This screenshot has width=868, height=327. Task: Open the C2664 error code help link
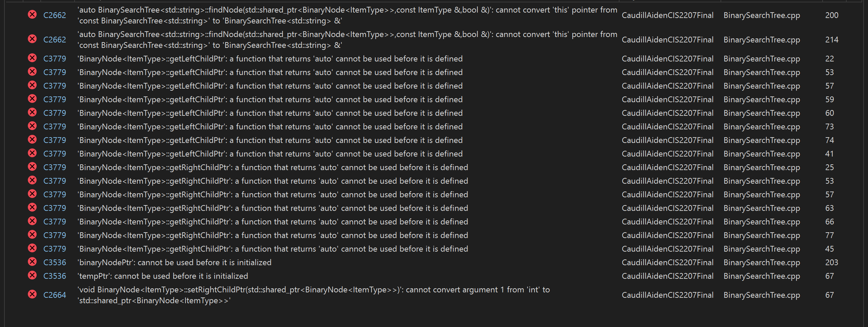click(x=55, y=294)
